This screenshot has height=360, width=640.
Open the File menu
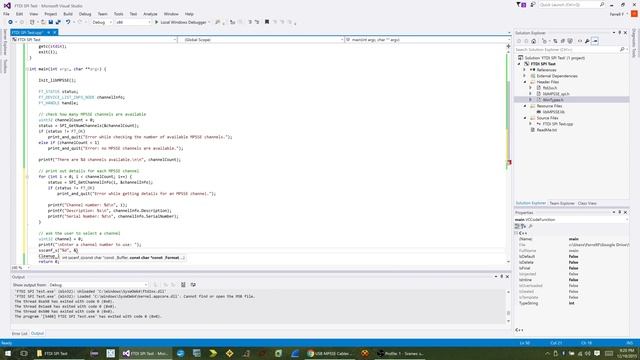click(x=6, y=14)
